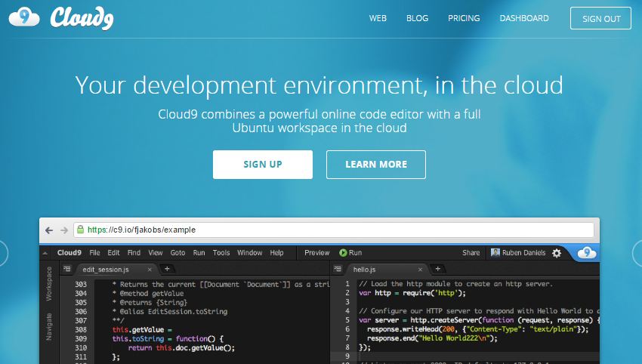Click the SIGN UP button

point(262,164)
